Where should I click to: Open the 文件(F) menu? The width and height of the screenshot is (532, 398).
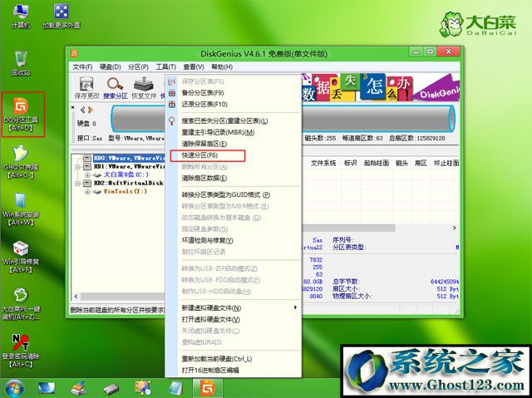click(82, 67)
